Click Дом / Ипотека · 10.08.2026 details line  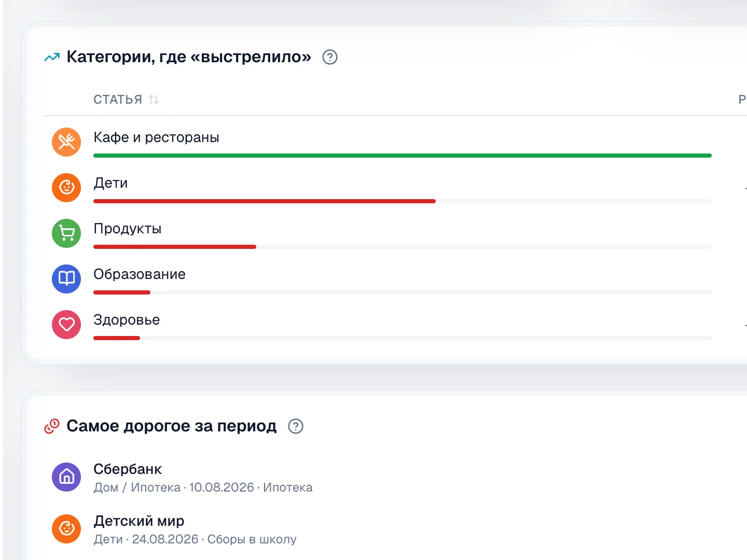203,487
